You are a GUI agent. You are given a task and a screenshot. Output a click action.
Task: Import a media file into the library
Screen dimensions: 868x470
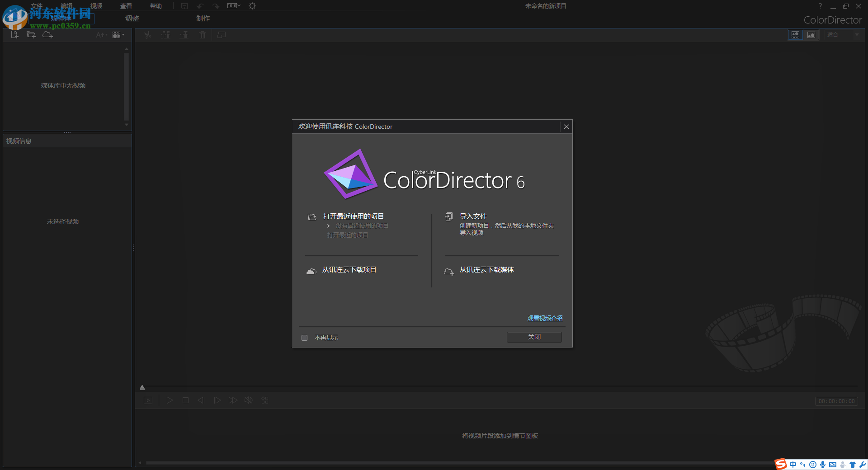tap(14, 34)
